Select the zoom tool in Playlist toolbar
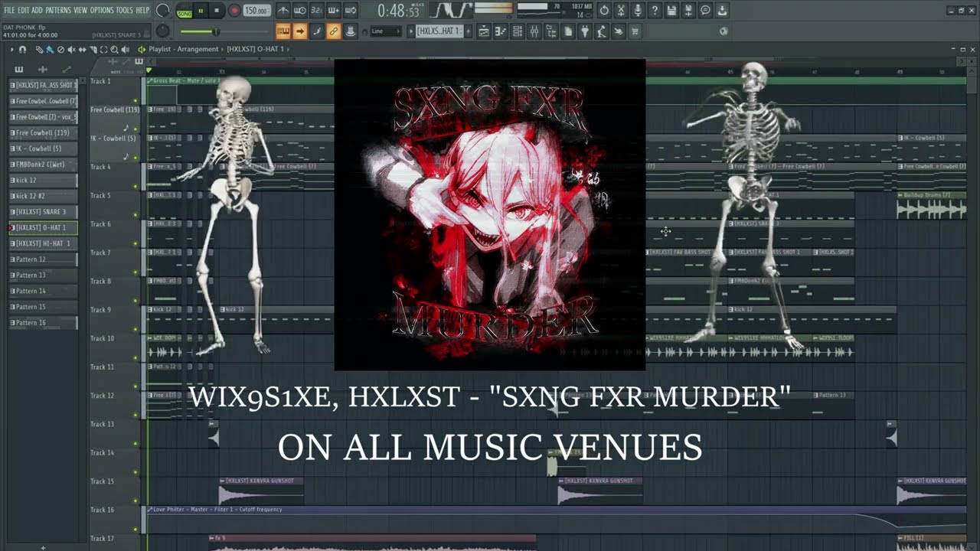The image size is (980, 551). tap(113, 49)
